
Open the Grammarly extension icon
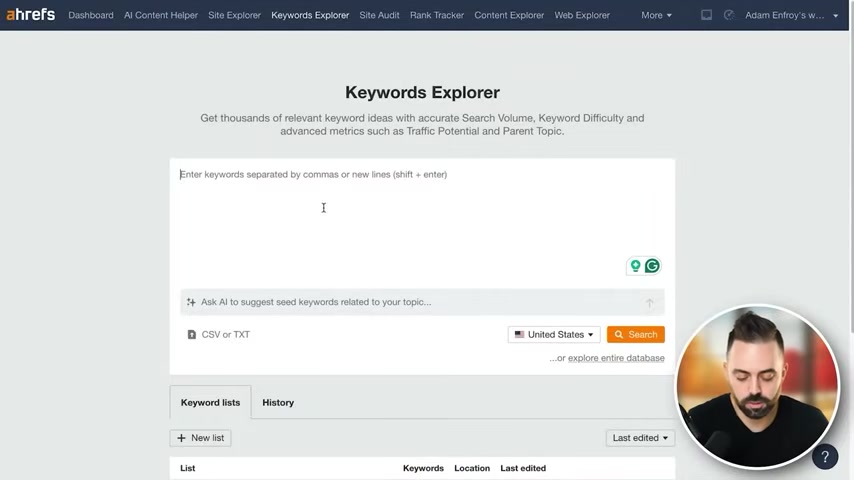pyautogui.click(x=652, y=266)
